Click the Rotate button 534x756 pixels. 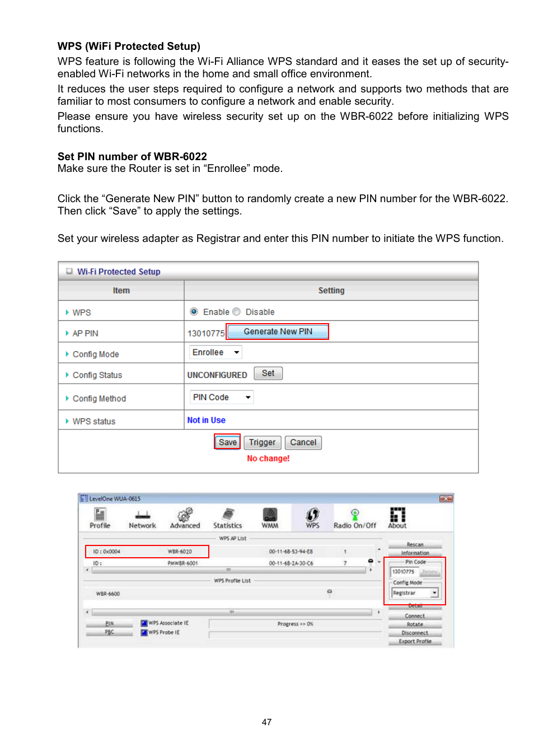(x=415, y=624)
